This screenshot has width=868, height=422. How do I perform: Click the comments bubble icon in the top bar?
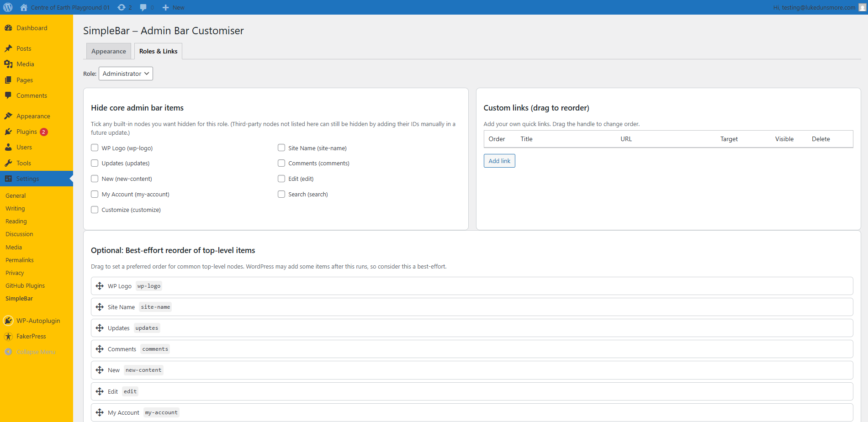coord(143,7)
